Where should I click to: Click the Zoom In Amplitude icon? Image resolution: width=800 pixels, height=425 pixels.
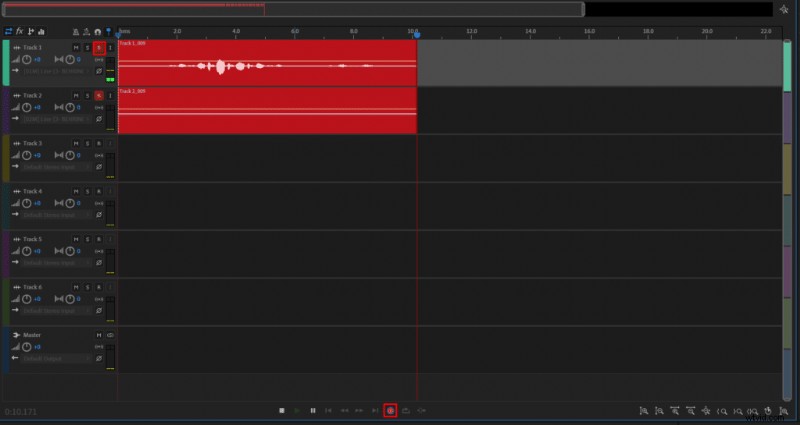pos(644,411)
